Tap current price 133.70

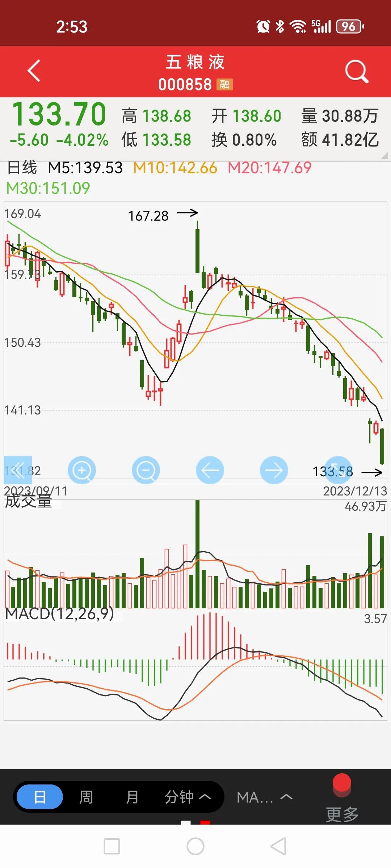(x=59, y=114)
